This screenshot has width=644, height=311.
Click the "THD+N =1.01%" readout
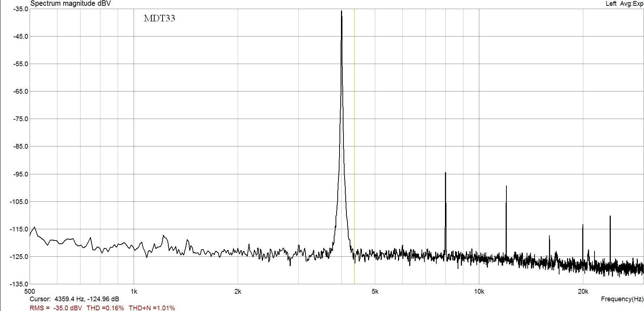(152, 308)
